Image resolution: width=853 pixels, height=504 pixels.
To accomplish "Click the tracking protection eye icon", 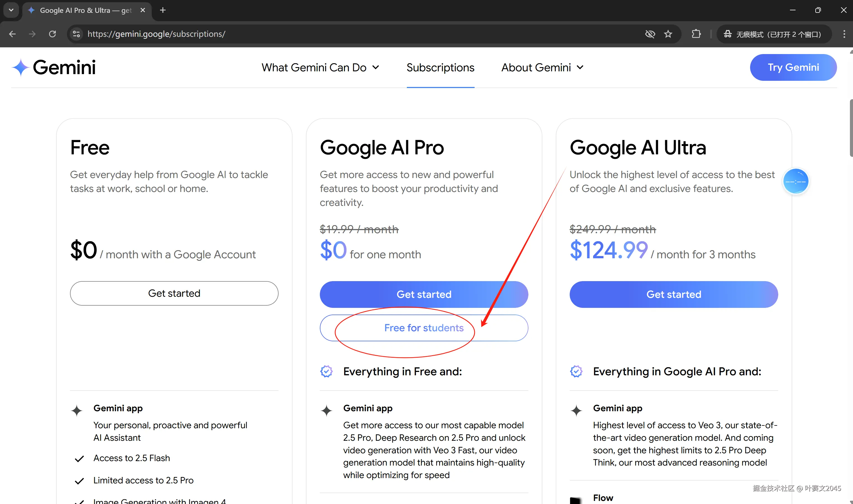I will (650, 34).
